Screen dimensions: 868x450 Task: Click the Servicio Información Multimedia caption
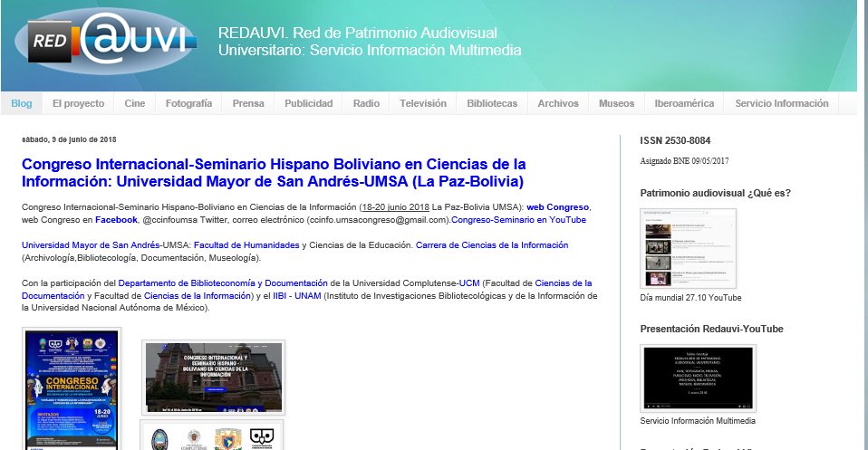click(x=698, y=421)
